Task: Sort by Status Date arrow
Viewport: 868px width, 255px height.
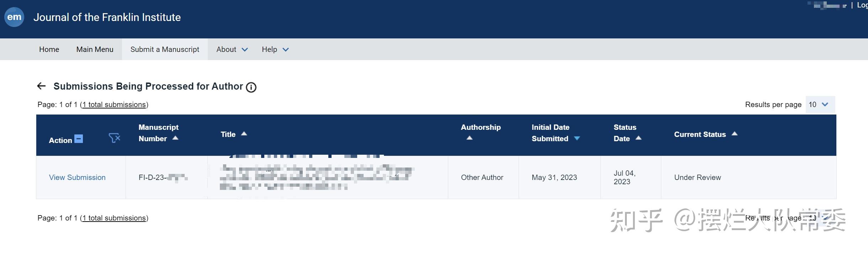Action: pyautogui.click(x=639, y=138)
